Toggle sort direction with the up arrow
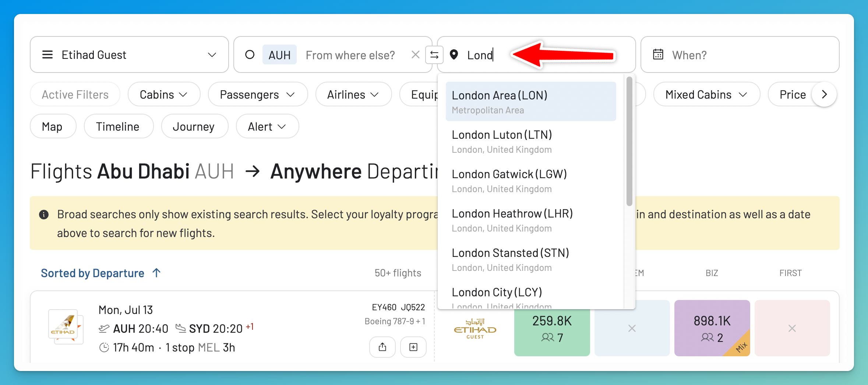868x385 pixels. click(x=156, y=273)
